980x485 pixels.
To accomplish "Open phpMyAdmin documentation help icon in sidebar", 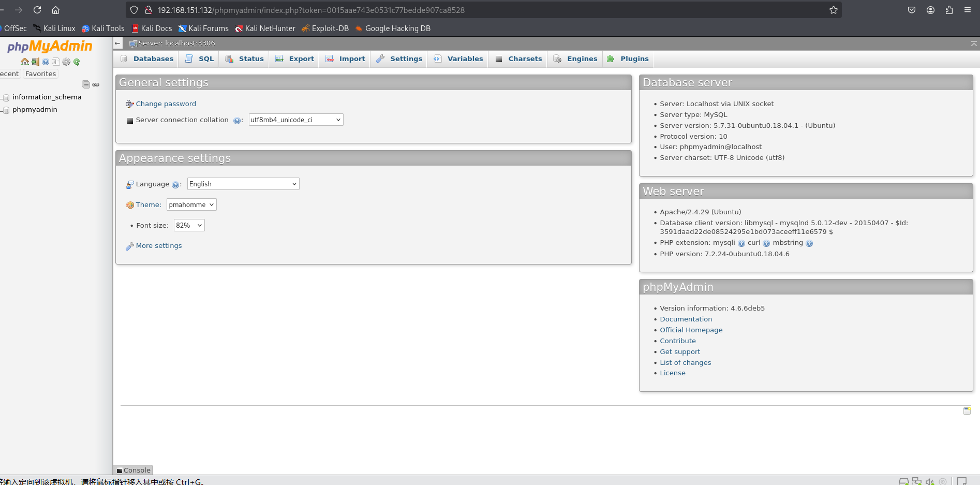I will 46,62.
